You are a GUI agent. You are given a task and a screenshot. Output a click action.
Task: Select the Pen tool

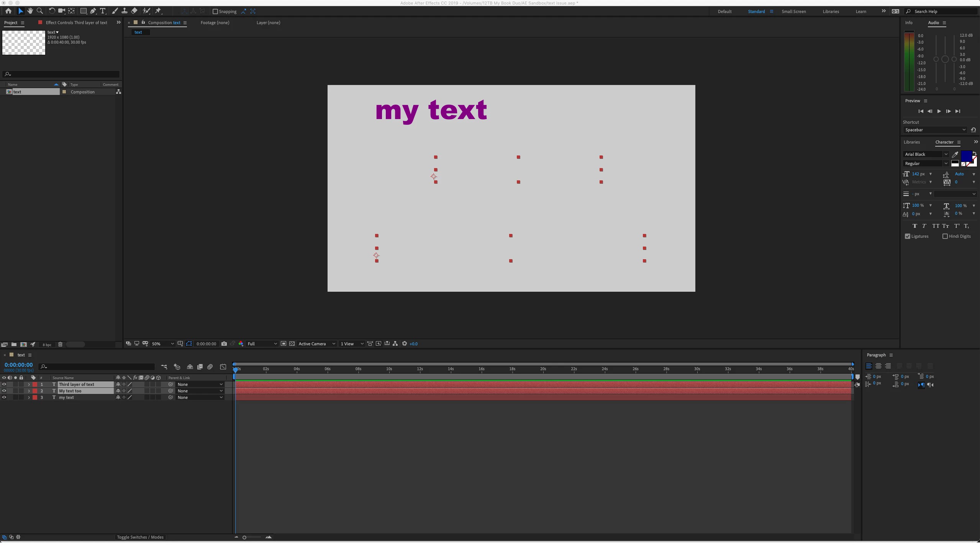pos(93,11)
